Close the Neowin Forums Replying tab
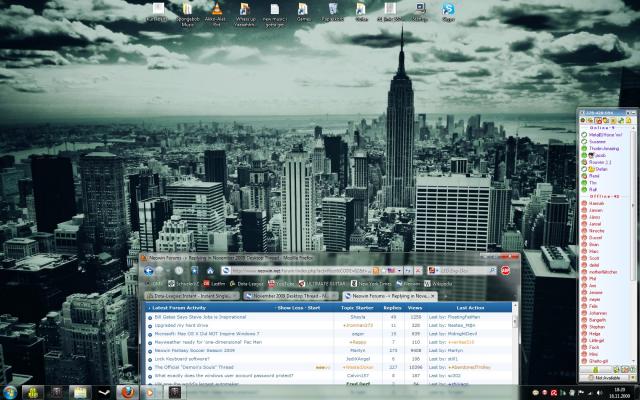Image resolution: width=640 pixels, height=400 pixels. click(433, 296)
